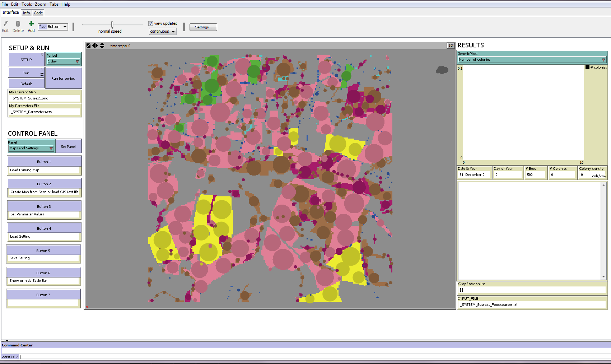Click the green Add plus icon
This screenshot has width=611, height=364.
pos(31,24)
